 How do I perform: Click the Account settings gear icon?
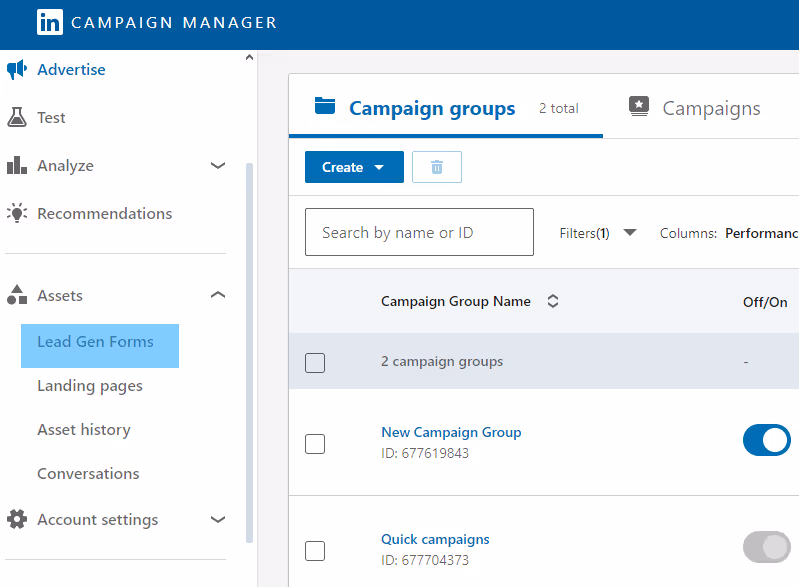tap(17, 519)
